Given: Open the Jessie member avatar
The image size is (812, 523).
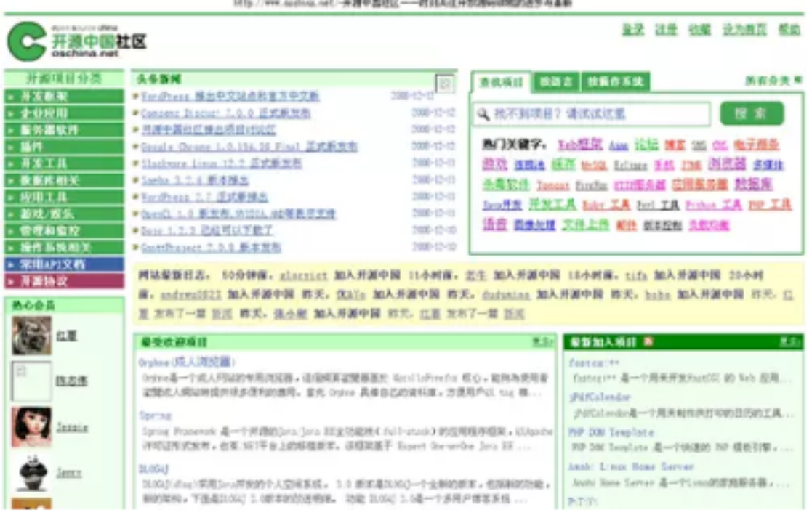Looking at the screenshot, I should click(x=31, y=427).
